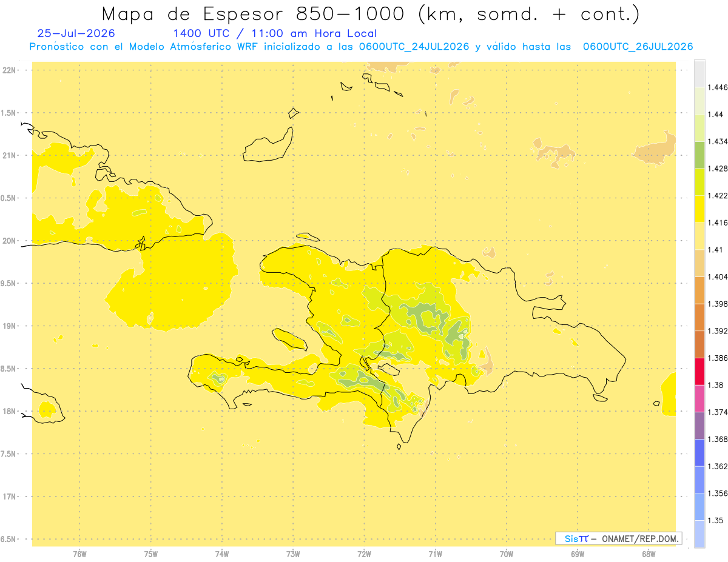Viewport: 728px width, 562px height.
Task: Click colorbar value label '1.374'
Action: [718, 412]
